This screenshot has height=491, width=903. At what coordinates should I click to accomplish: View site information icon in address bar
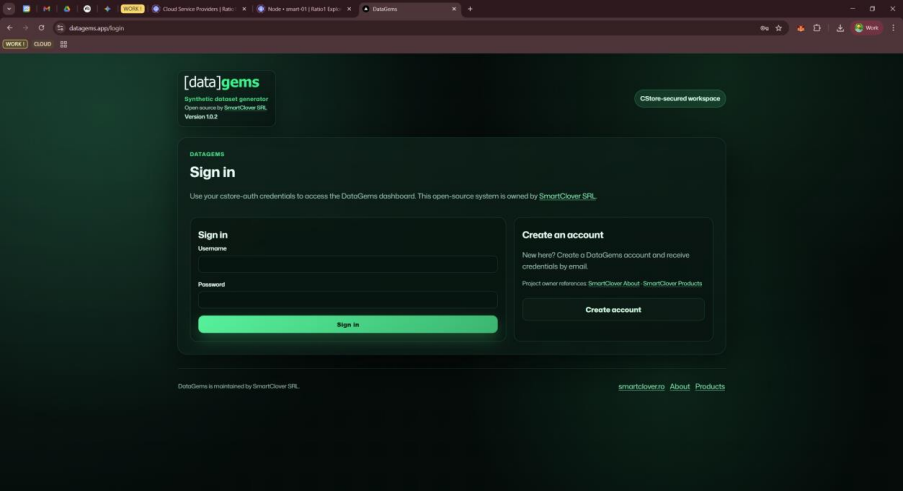(x=60, y=28)
